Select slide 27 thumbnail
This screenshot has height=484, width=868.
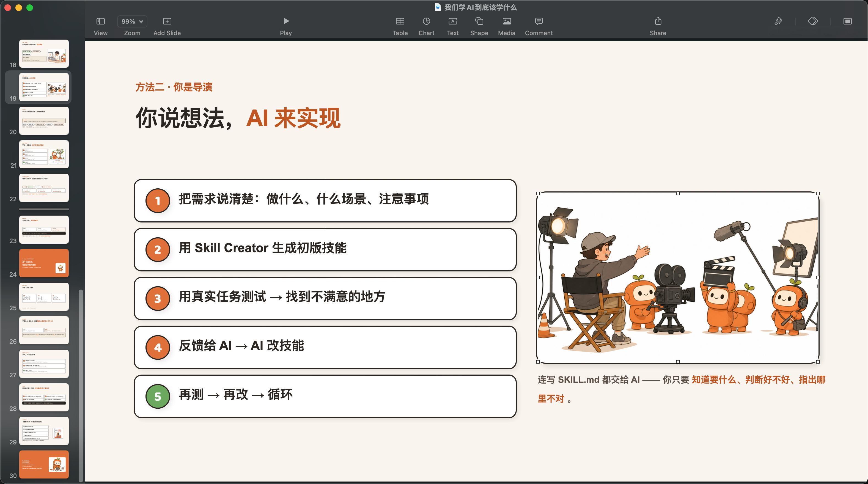tap(44, 364)
